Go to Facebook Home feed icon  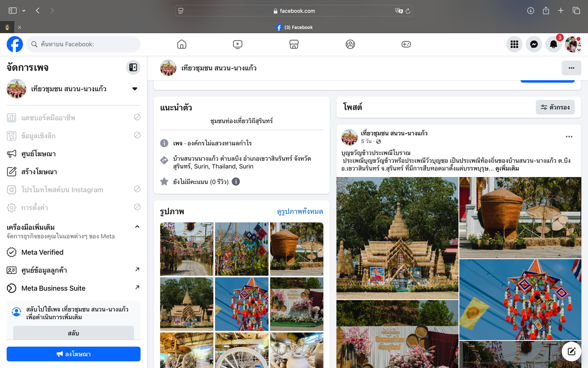(x=181, y=44)
